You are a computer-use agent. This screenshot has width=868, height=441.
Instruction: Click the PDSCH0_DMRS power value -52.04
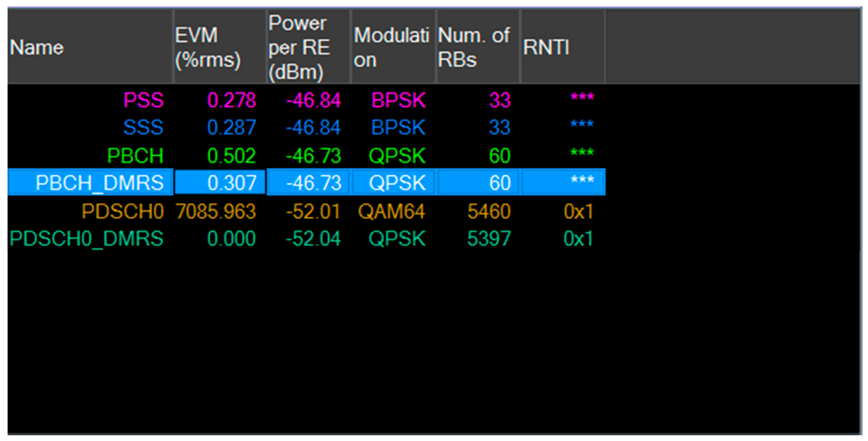(313, 238)
